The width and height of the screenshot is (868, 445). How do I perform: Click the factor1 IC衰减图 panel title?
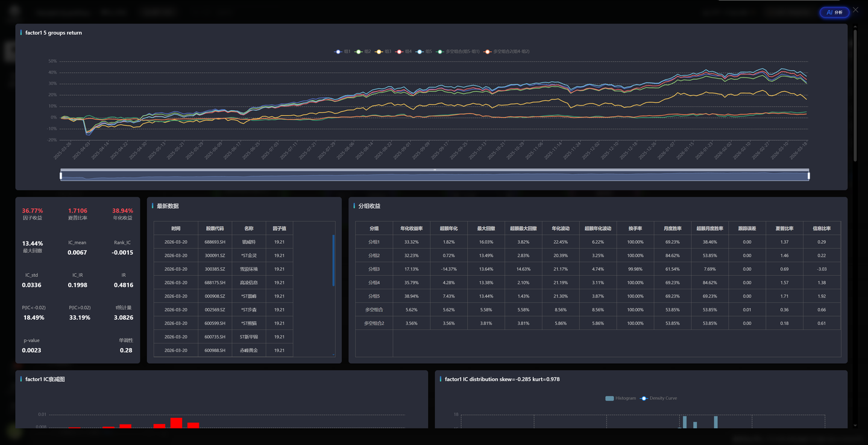tap(45, 379)
